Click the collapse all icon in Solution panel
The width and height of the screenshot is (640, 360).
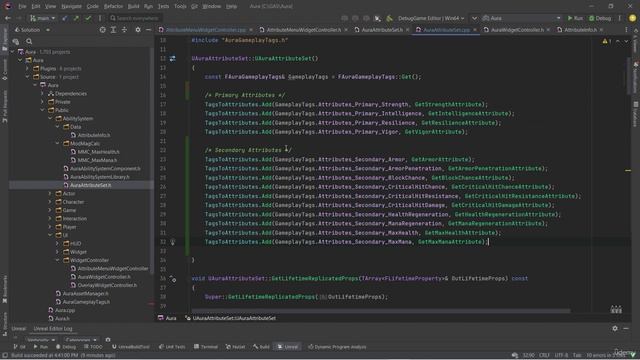124,30
